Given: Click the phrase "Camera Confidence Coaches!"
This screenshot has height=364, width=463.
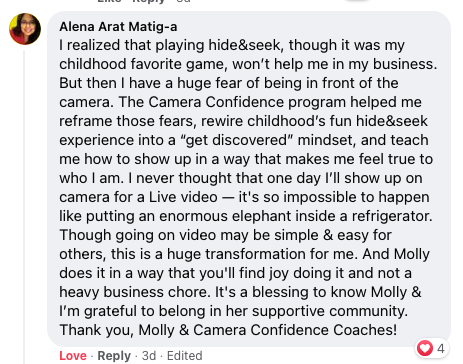Looking at the screenshot, I should [x=295, y=330].
